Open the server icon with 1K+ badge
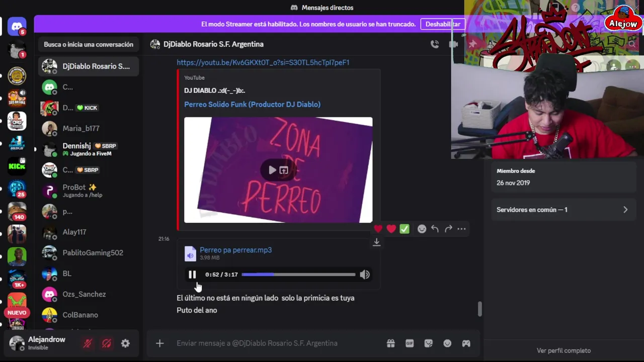Screen dimensions: 644x362 pyautogui.click(x=17, y=279)
